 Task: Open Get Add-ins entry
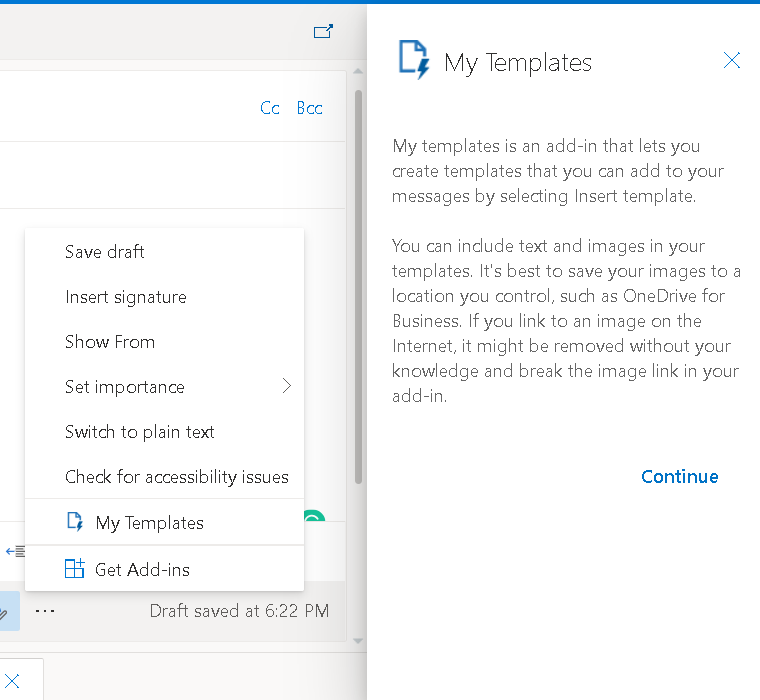point(164,569)
